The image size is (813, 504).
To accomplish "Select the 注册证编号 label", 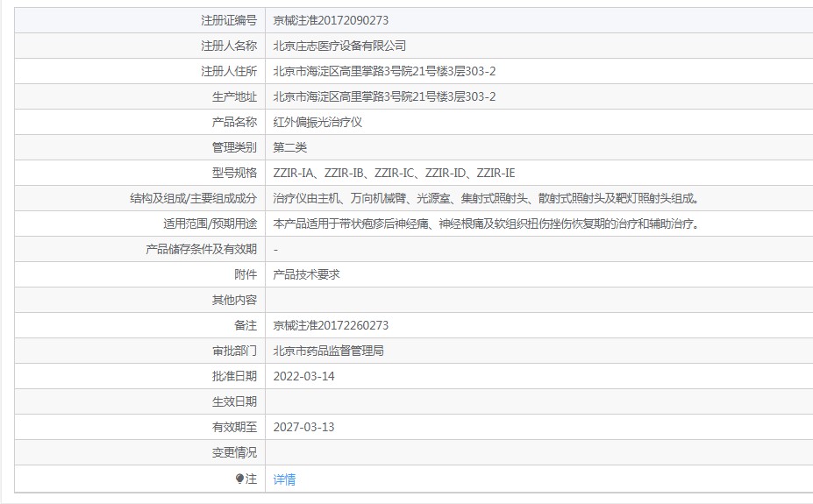I will tap(229, 21).
